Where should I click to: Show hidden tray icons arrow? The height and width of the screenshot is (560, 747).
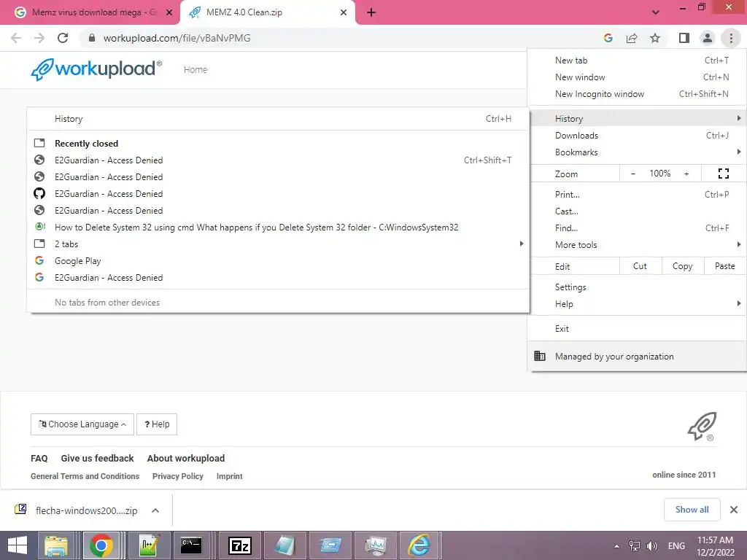616,546
